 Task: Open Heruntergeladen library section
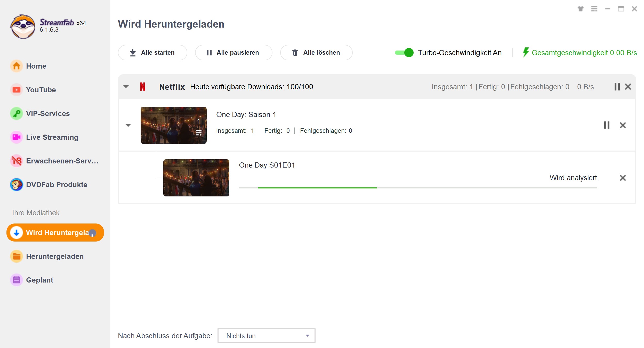tap(55, 256)
